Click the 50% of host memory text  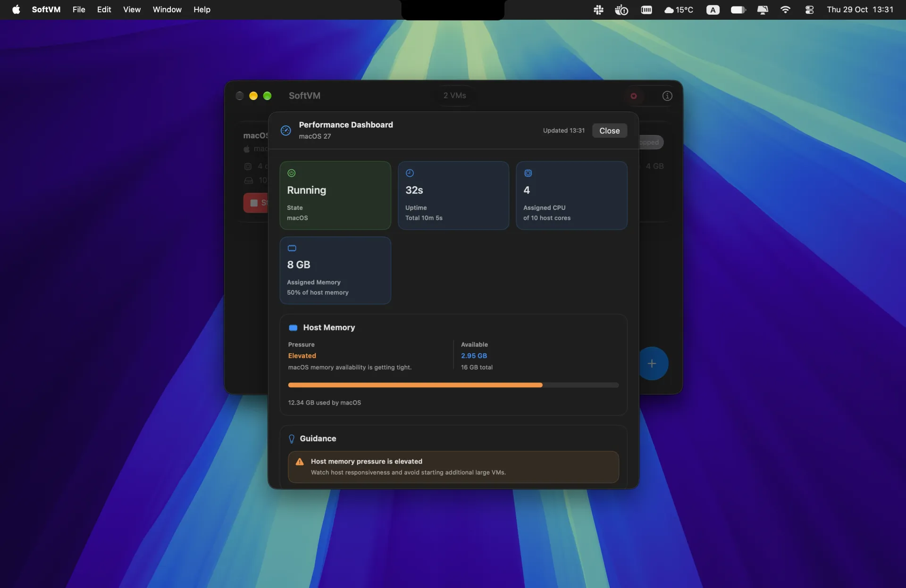(x=318, y=292)
